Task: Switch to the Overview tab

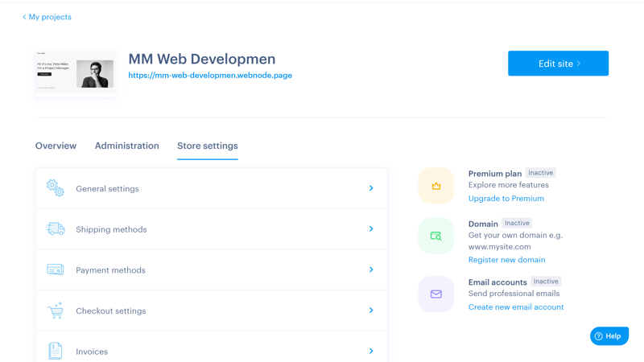Action: 56,146
